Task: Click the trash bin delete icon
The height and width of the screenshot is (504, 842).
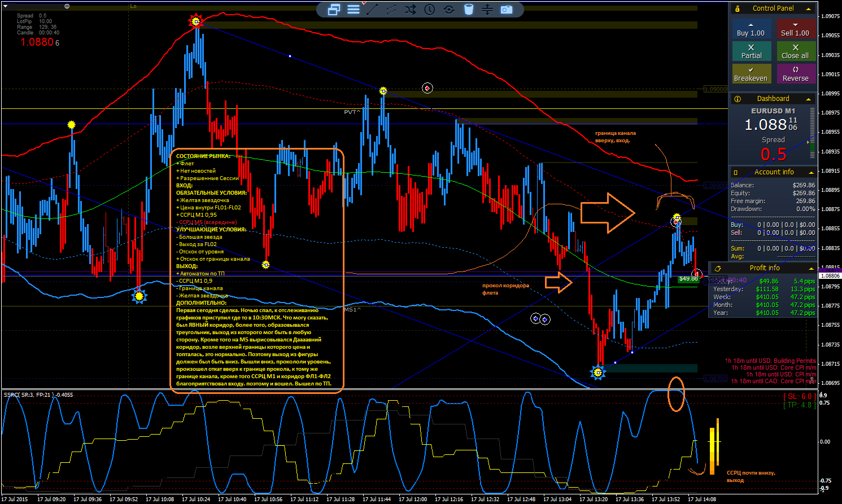Action: point(468,10)
